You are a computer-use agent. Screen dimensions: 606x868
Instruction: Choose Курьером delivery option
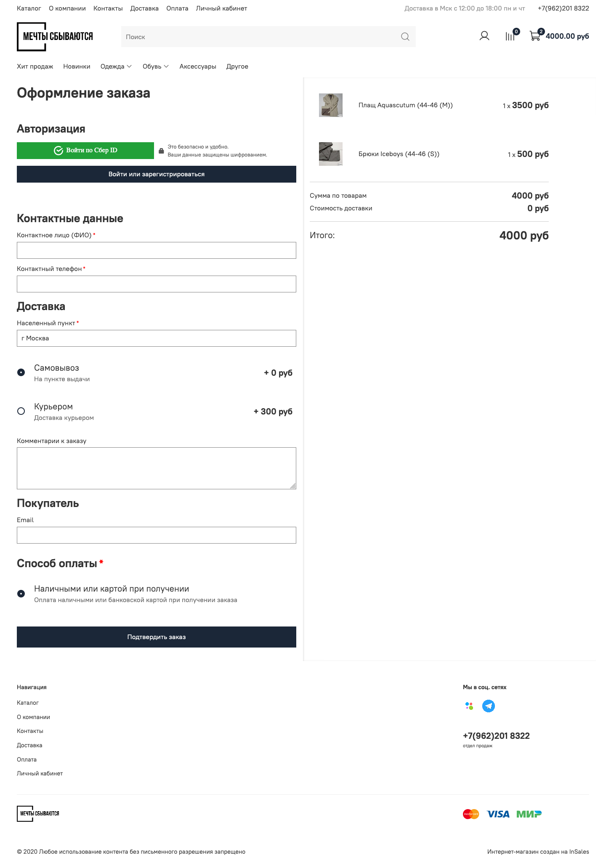click(x=21, y=411)
